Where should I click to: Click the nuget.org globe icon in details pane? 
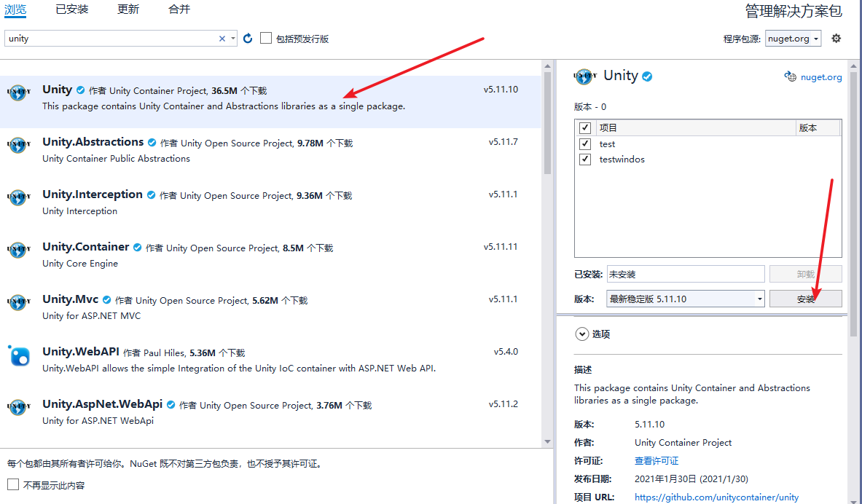791,76
